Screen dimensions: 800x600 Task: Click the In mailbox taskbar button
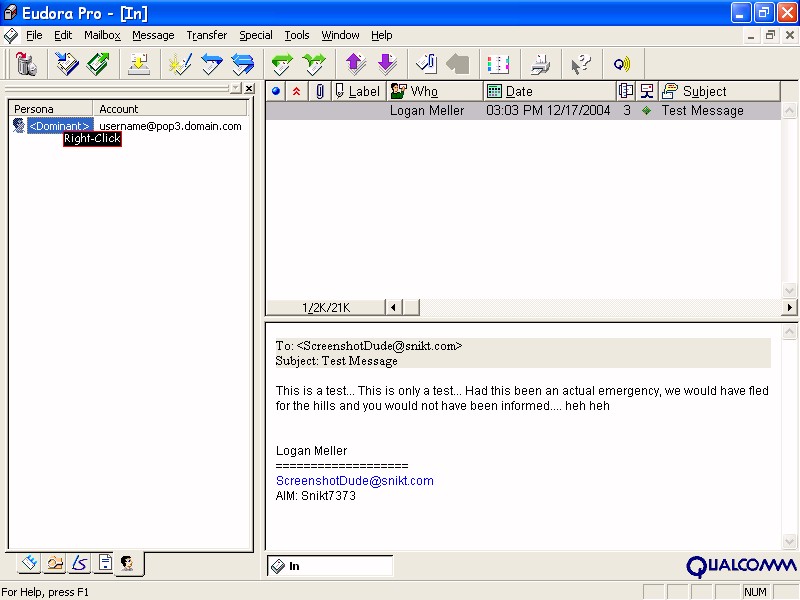coord(330,566)
